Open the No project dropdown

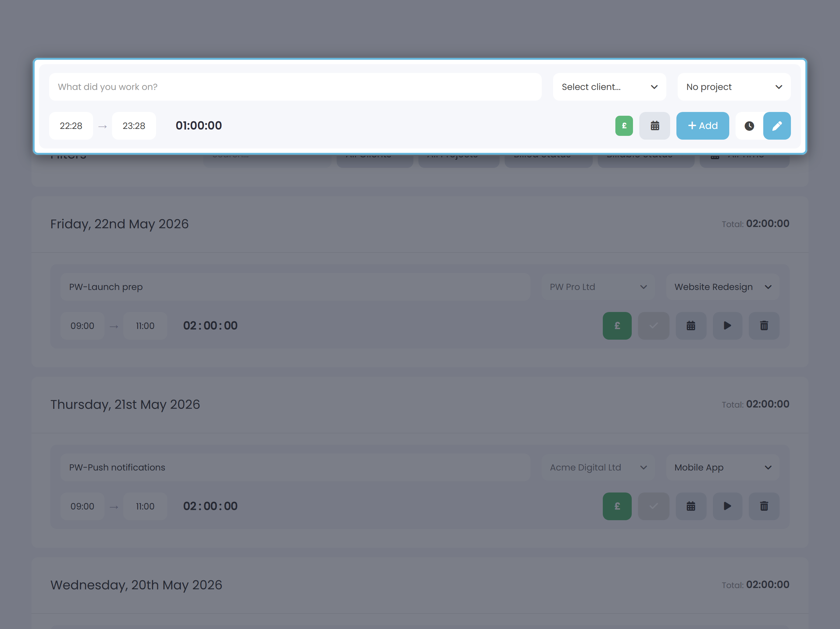tap(734, 87)
